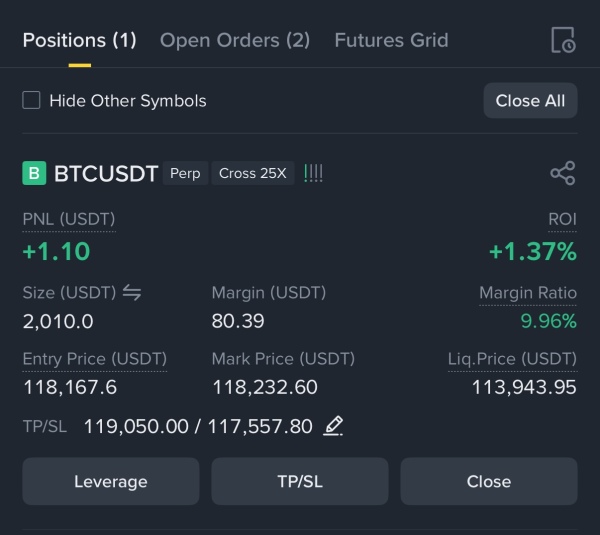Viewport: 600px width, 535px height.
Task: Tap the Cross 25X margin tag
Action: point(253,173)
